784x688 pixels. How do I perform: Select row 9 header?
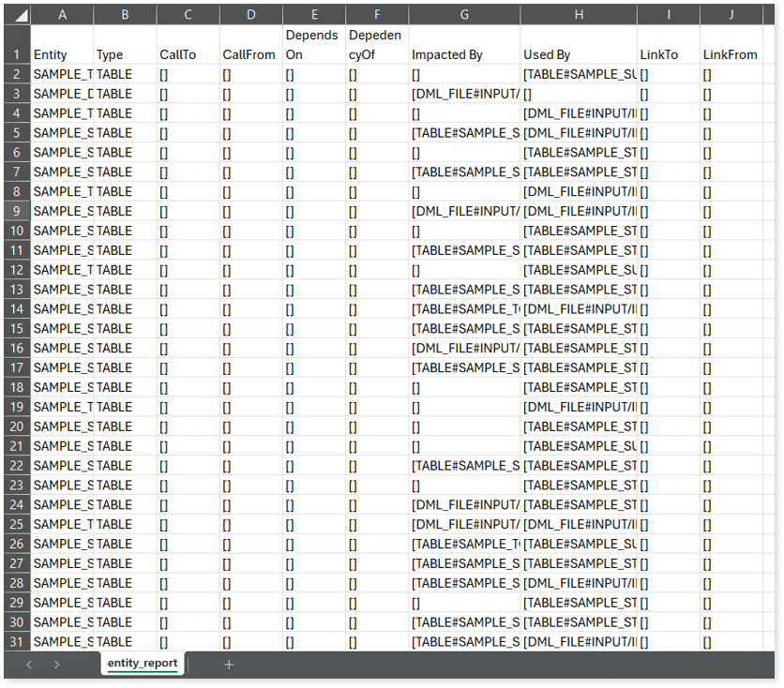(16, 211)
